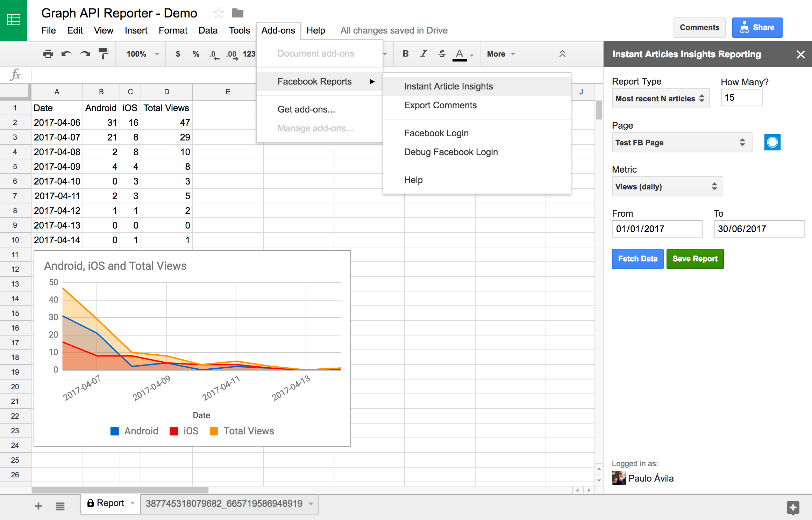This screenshot has width=812, height=520.
Task: Open the text color picker
Action: click(462, 54)
